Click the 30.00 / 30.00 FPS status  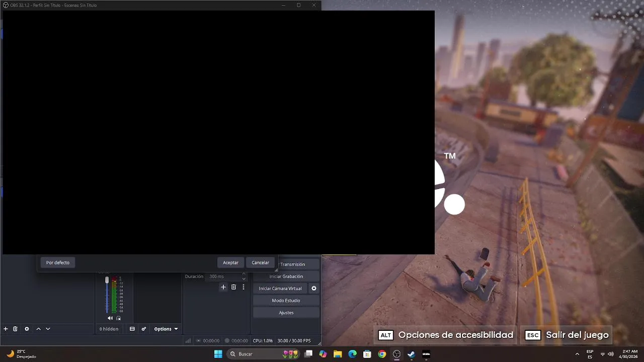294,341
